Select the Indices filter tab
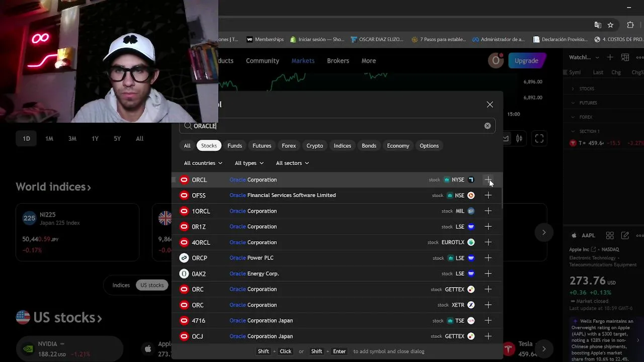 point(343,146)
